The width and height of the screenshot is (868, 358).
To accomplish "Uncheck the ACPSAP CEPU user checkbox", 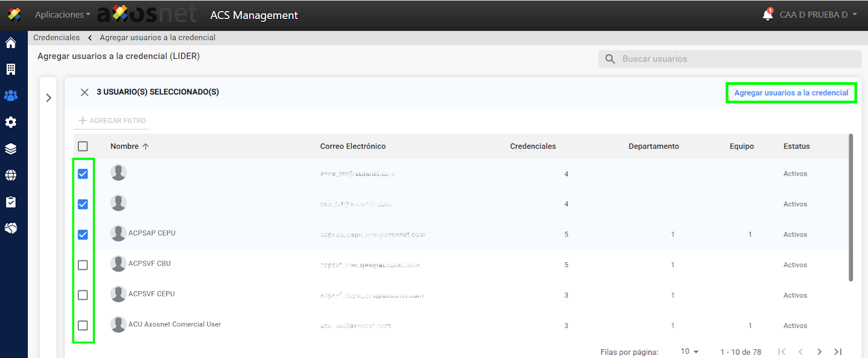I will (83, 234).
